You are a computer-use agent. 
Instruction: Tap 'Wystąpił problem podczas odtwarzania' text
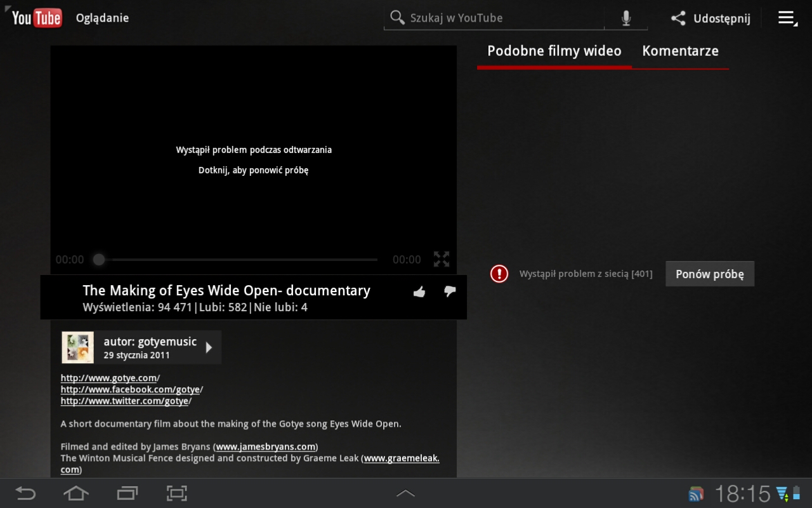click(254, 150)
